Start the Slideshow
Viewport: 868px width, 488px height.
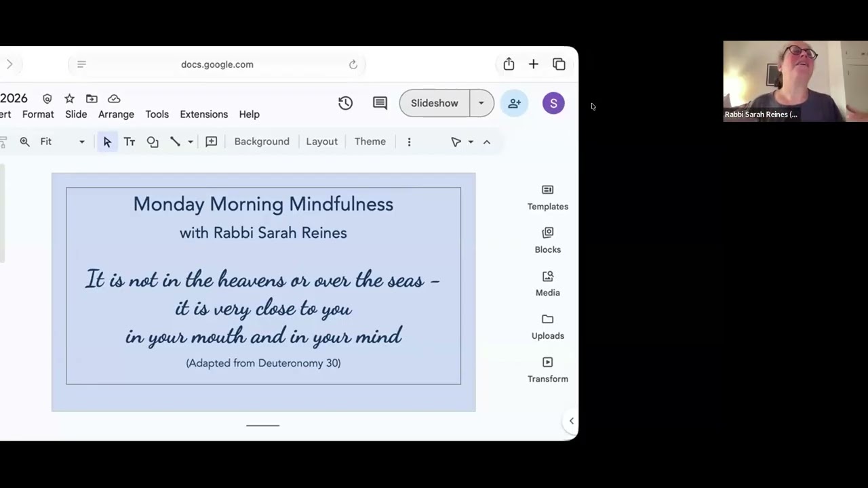pos(435,103)
